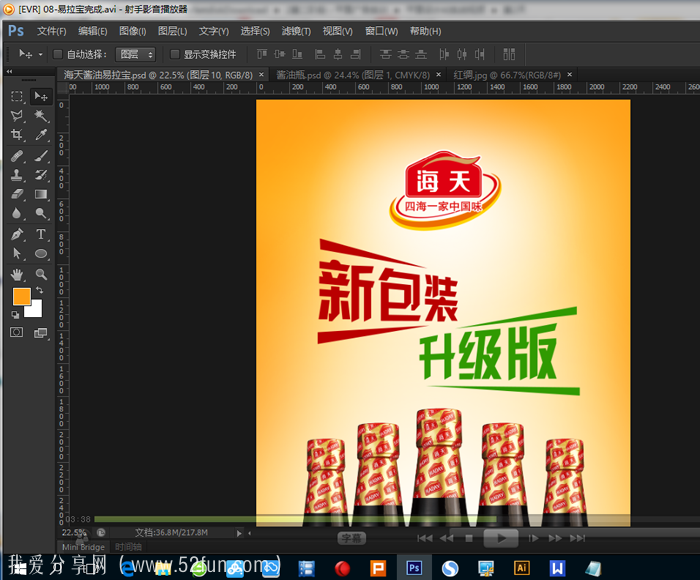Rewind the video playback
Screen dimensions: 700x580
click(x=446, y=538)
